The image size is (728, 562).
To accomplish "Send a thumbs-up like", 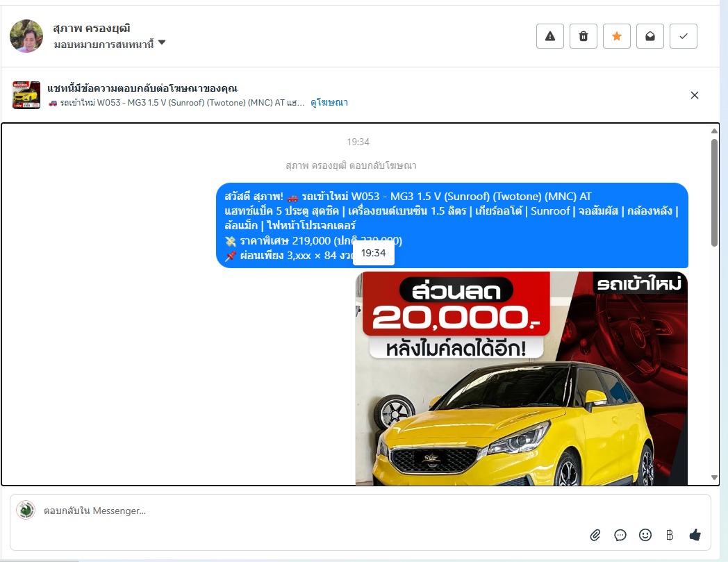I will pos(695,535).
